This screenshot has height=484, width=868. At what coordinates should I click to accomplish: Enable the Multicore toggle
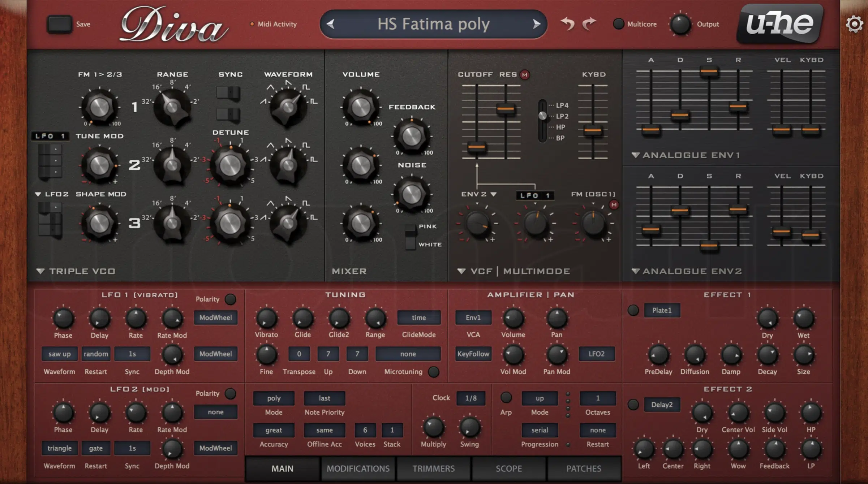pyautogui.click(x=618, y=24)
